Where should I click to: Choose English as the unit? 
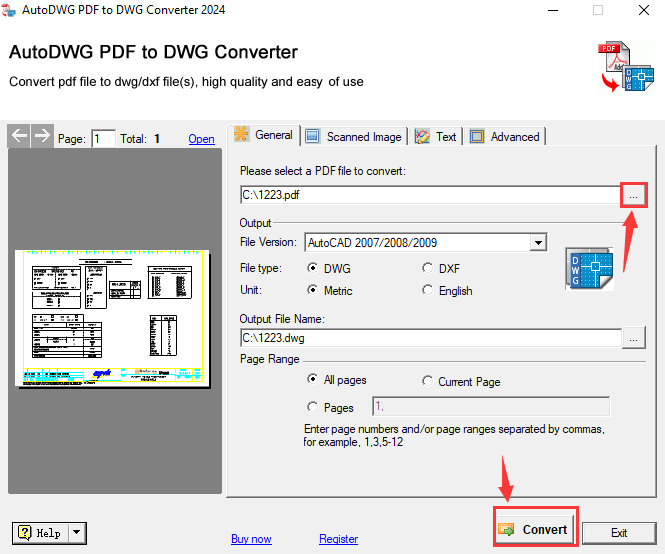pos(428,291)
